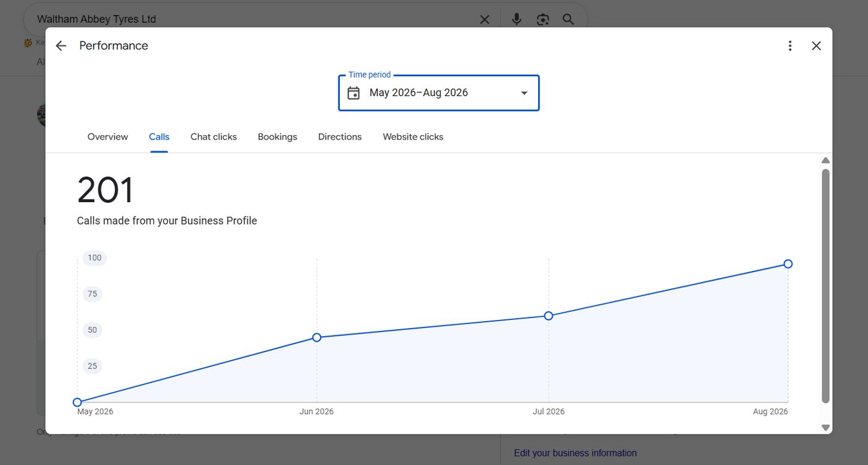Expand the Time period dropdown arrow
Image resolution: width=868 pixels, height=465 pixels.
524,93
